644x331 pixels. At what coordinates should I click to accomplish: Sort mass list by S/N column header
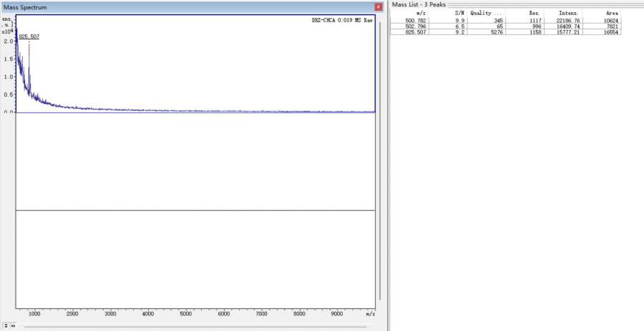[x=460, y=14]
